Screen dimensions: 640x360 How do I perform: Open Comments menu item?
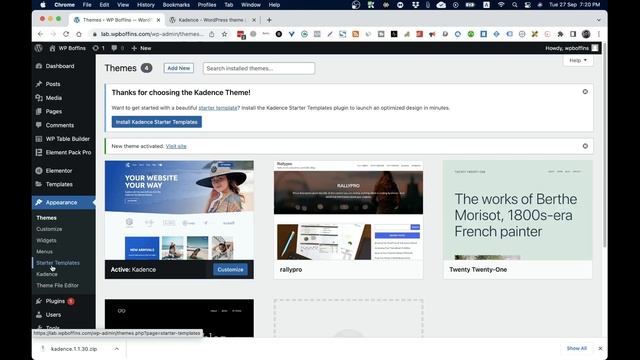tap(60, 125)
